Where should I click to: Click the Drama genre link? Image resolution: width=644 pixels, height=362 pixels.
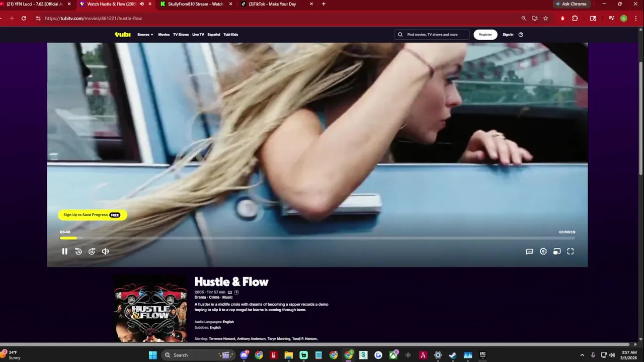[x=200, y=297]
